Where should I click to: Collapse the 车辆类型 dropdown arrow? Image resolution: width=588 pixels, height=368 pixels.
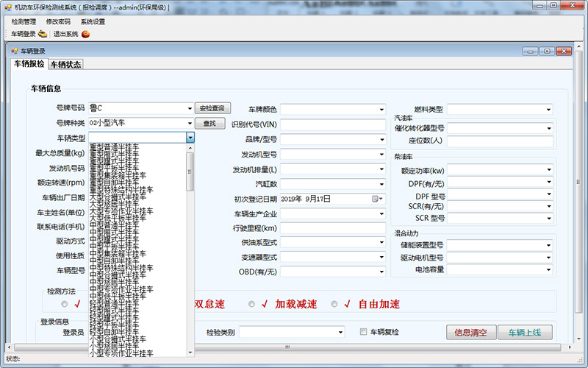[190, 138]
